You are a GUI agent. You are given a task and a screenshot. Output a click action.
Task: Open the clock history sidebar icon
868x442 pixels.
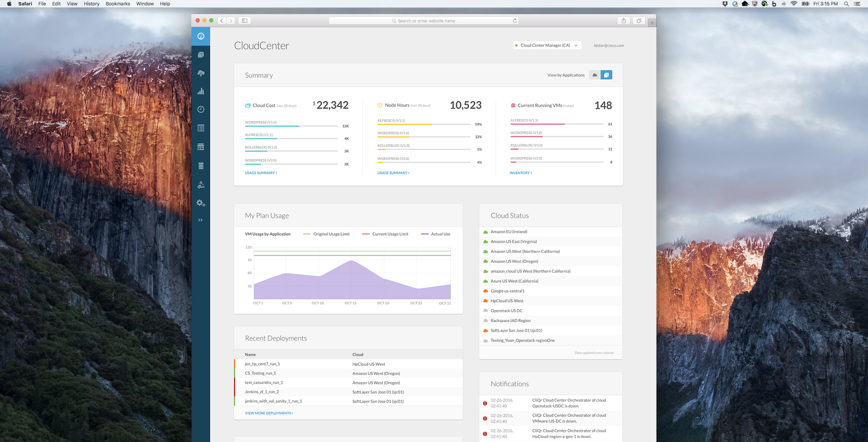pos(201,109)
